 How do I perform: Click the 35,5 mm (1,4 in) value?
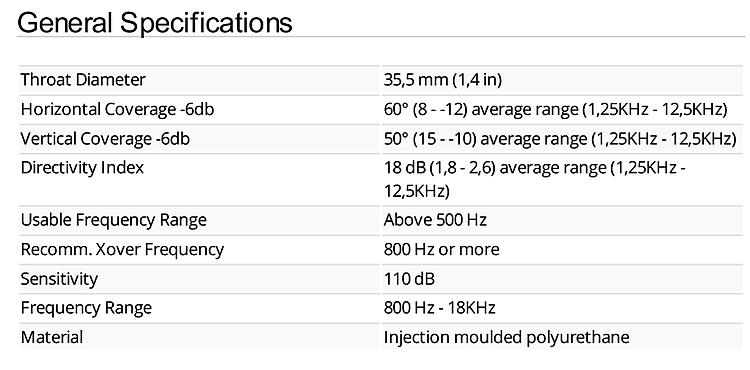442,80
